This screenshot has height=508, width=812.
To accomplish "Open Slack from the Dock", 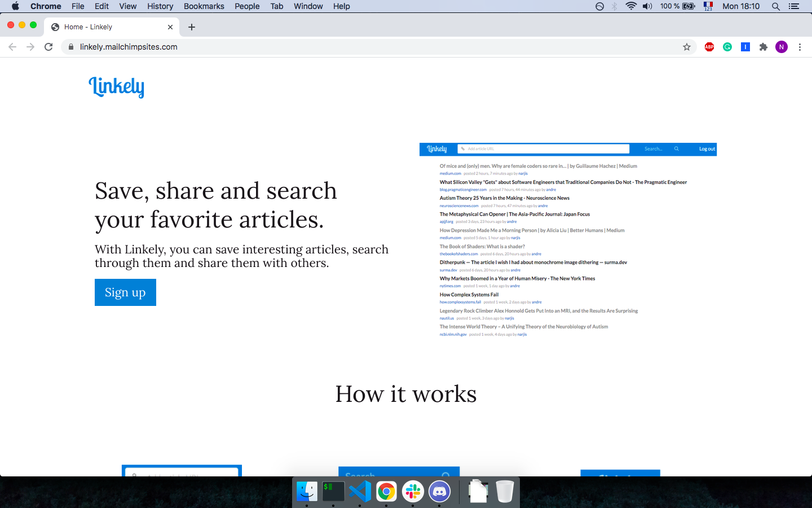I will (x=413, y=492).
